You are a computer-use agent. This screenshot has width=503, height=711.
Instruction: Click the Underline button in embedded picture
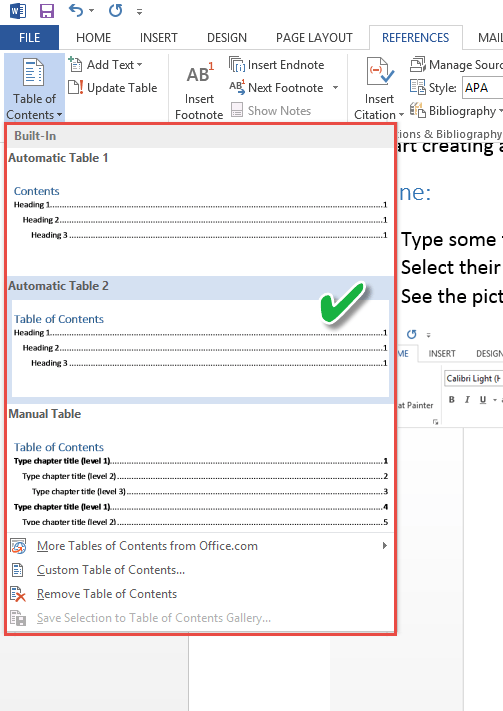point(483,399)
